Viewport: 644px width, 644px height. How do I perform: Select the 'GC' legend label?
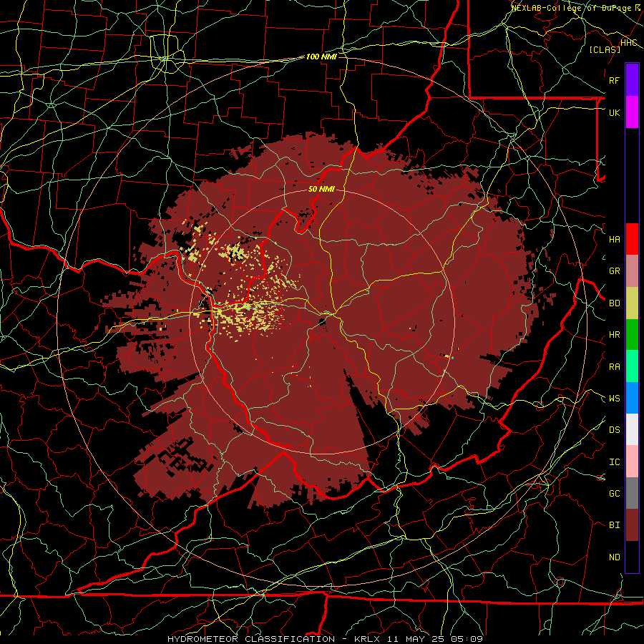(614, 494)
